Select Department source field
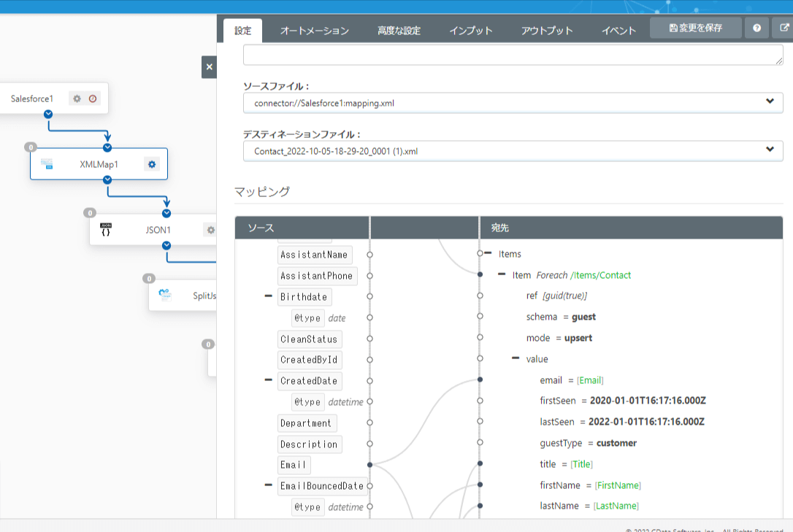The image size is (793, 532). tap(307, 423)
